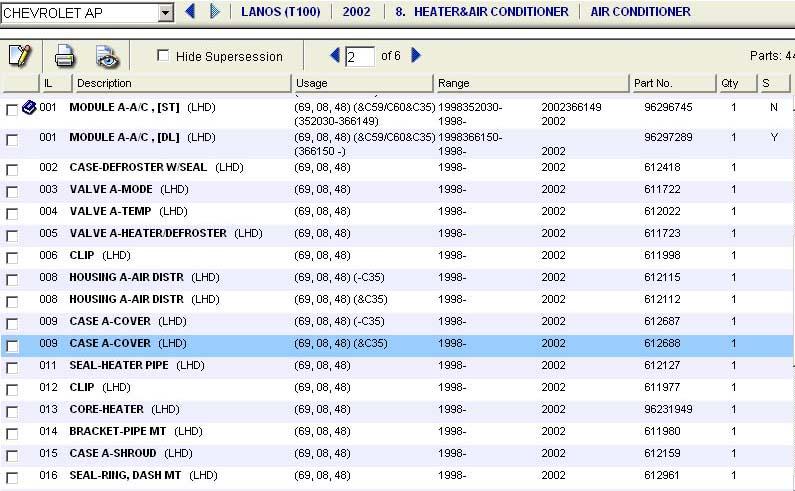Select part number 96296745
Viewport: 795px width, 491px height.
click(x=668, y=107)
